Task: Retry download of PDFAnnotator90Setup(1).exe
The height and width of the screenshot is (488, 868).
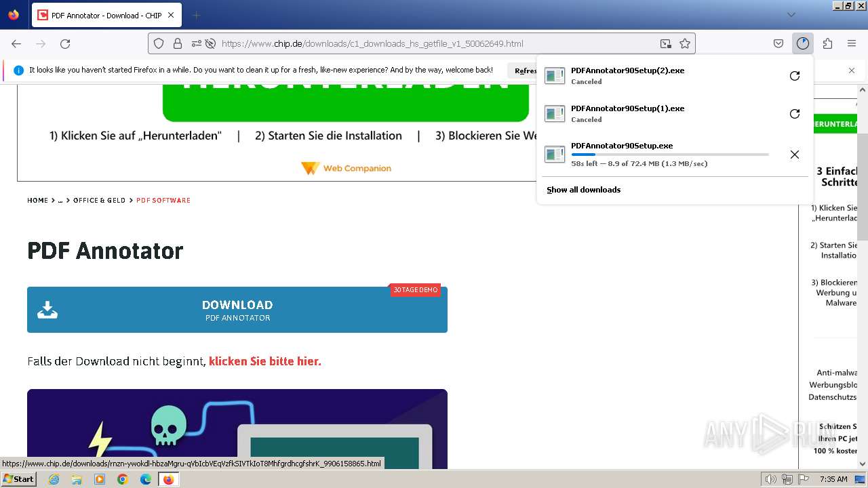Action: coord(795,114)
